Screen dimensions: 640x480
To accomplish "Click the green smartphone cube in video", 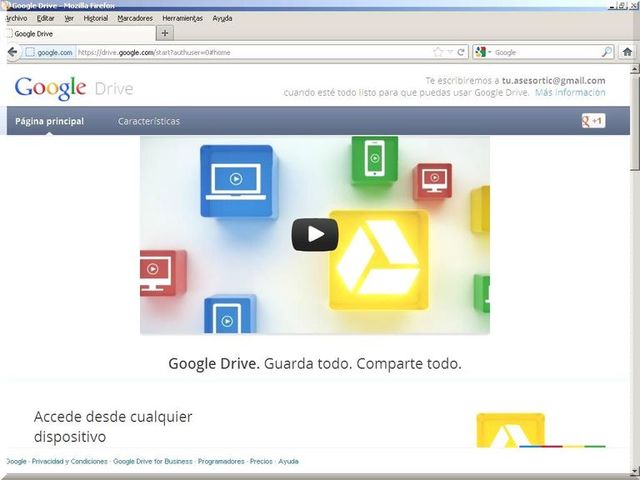I will (375, 160).
